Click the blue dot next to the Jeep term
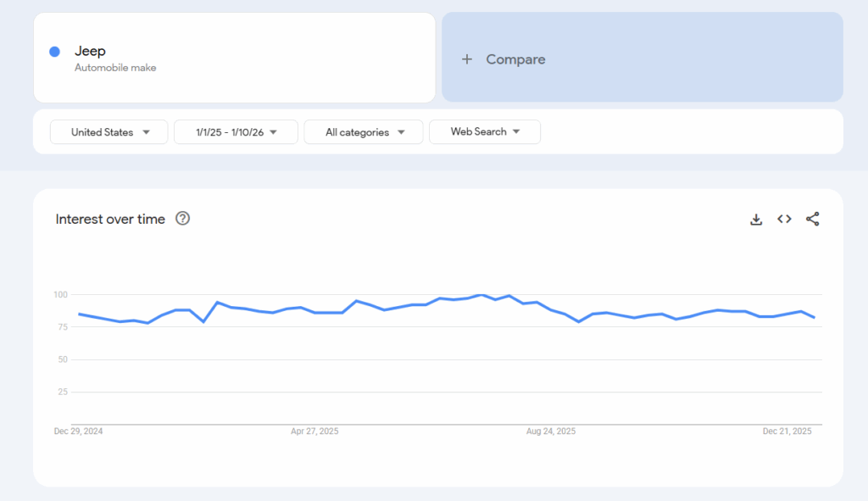This screenshot has width=868, height=501. tap(53, 52)
